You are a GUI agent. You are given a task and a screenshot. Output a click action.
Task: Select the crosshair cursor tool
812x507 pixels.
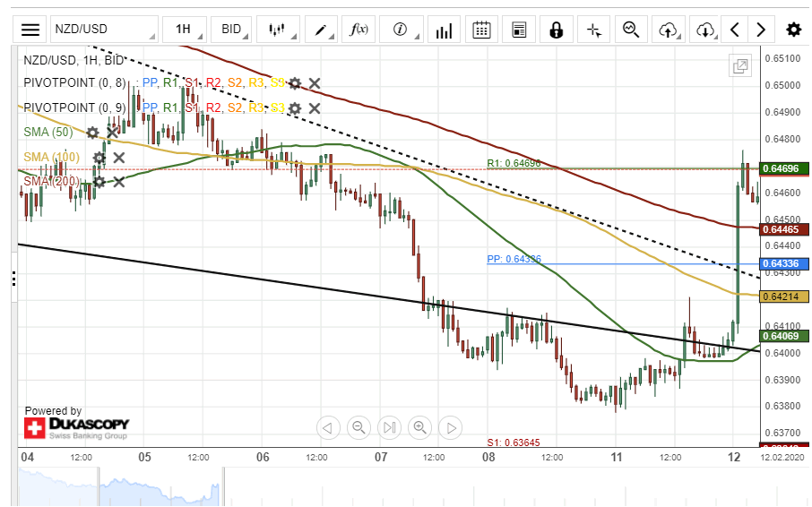point(593,30)
